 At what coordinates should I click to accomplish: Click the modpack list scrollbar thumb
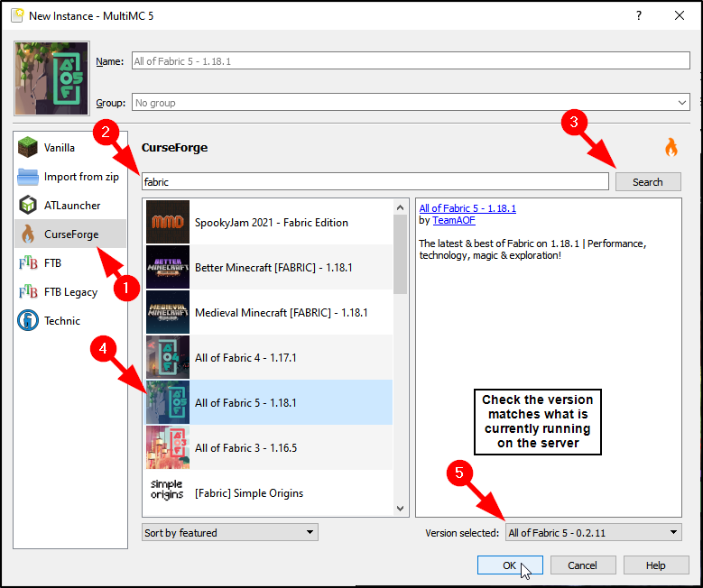coord(401,254)
